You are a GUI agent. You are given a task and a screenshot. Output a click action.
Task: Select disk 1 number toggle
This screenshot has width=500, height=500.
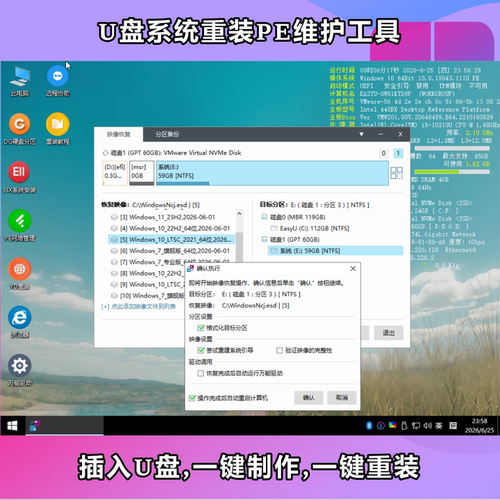[x=398, y=153]
